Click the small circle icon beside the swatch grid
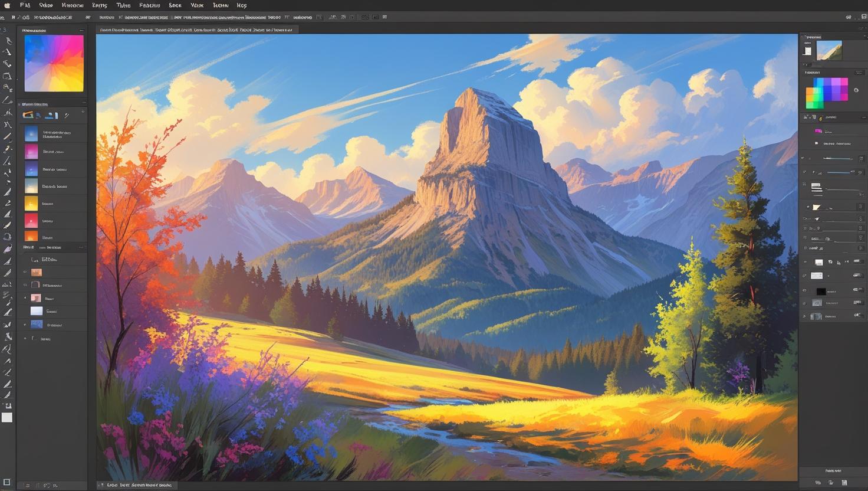This screenshot has width=868, height=491. point(856,90)
